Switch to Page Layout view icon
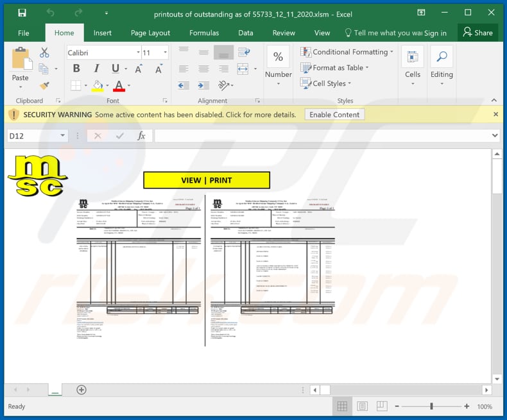 [x=362, y=406]
